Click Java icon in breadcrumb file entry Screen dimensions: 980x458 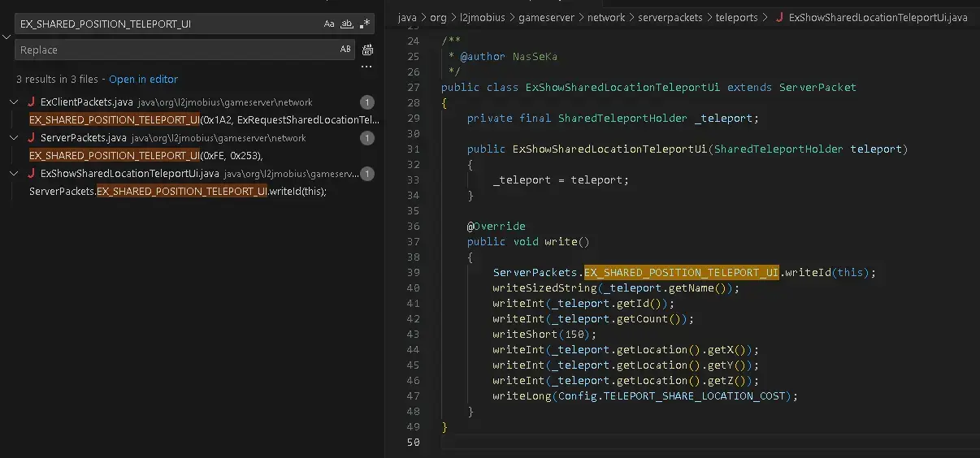click(x=780, y=17)
